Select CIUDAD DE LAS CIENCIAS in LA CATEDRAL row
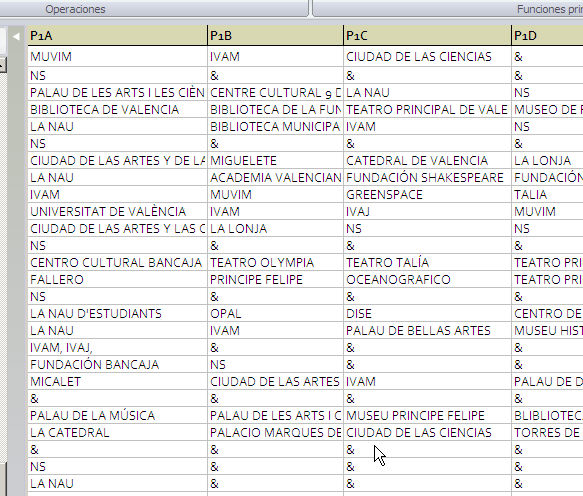The height and width of the screenshot is (496, 583). (428, 432)
